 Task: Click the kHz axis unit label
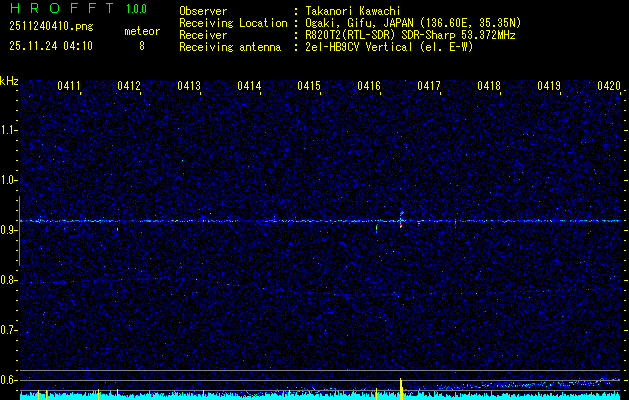point(9,81)
